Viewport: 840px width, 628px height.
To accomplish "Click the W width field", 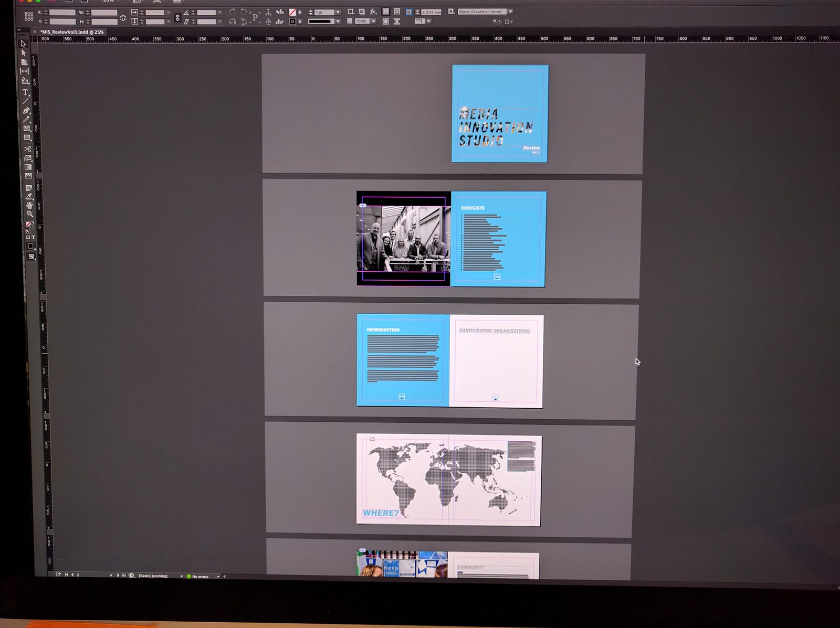I will click(104, 12).
